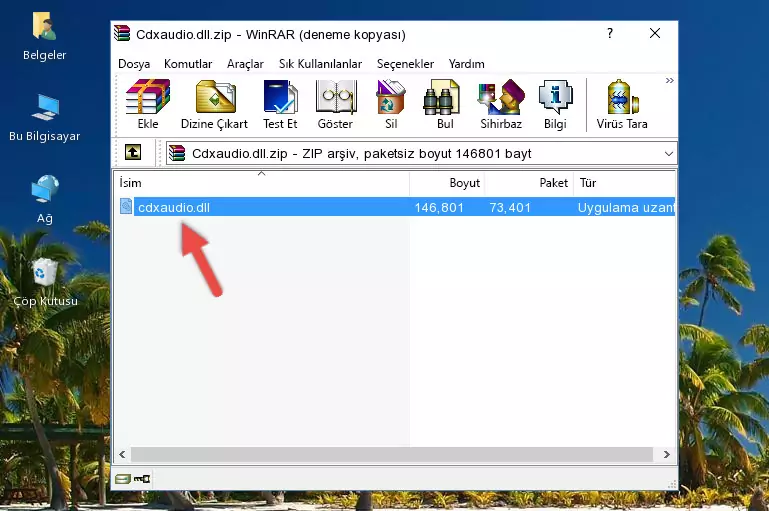The height and width of the screenshot is (511, 769).
Task: Click the WinRAR title bar icon
Action: click(x=122, y=34)
